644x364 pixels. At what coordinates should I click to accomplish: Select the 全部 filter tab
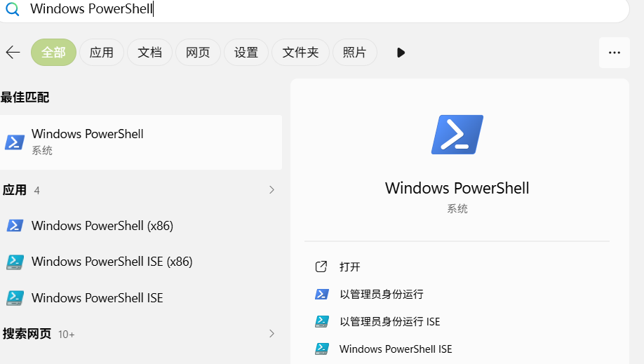pyautogui.click(x=53, y=53)
